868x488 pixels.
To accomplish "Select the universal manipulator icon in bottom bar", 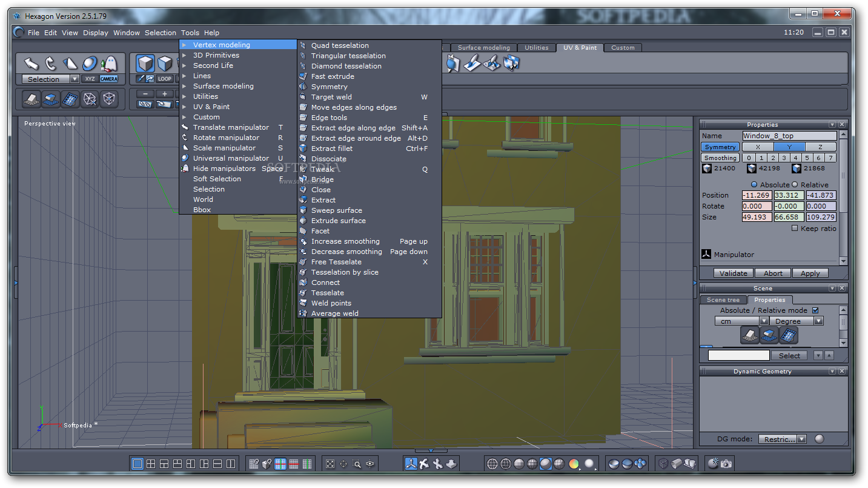I will point(411,464).
